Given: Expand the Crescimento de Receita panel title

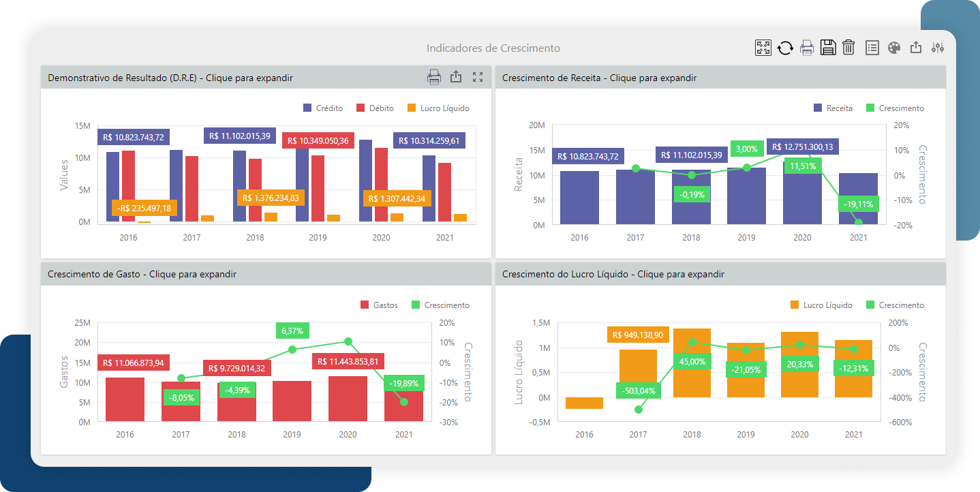Looking at the screenshot, I should tap(599, 78).
